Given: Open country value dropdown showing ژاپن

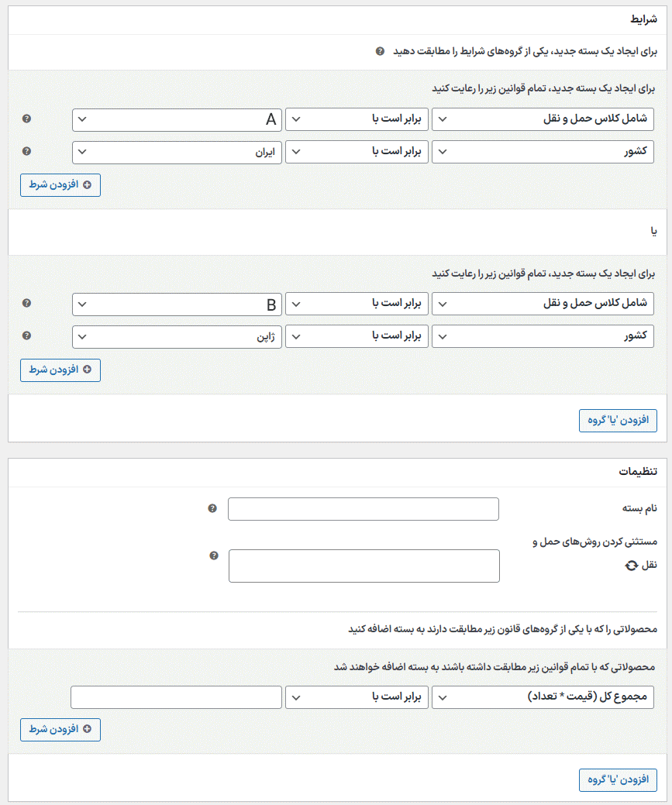Looking at the screenshot, I should [x=177, y=337].
